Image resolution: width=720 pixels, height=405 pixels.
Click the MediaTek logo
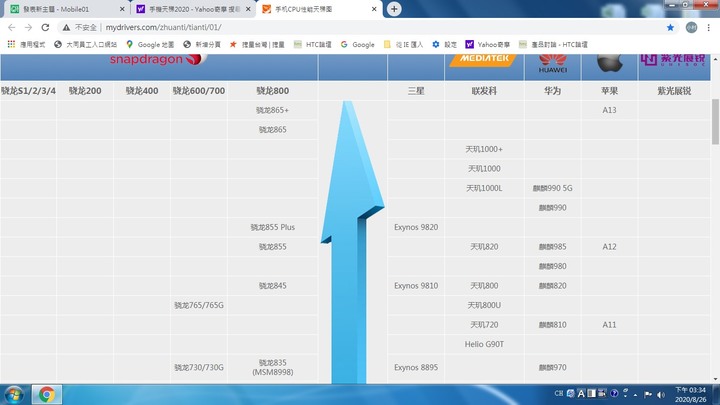click(x=484, y=60)
